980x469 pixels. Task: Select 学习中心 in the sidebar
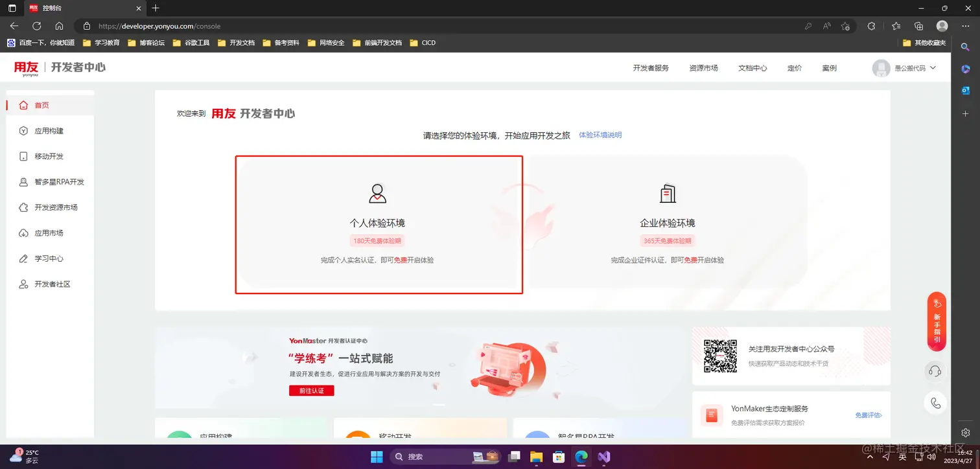pos(49,258)
